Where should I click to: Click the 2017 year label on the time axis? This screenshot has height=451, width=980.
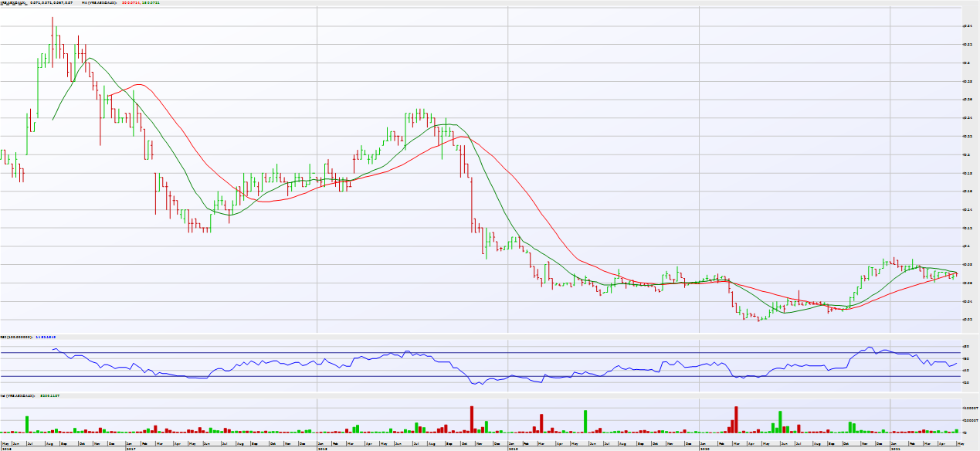click(131, 448)
